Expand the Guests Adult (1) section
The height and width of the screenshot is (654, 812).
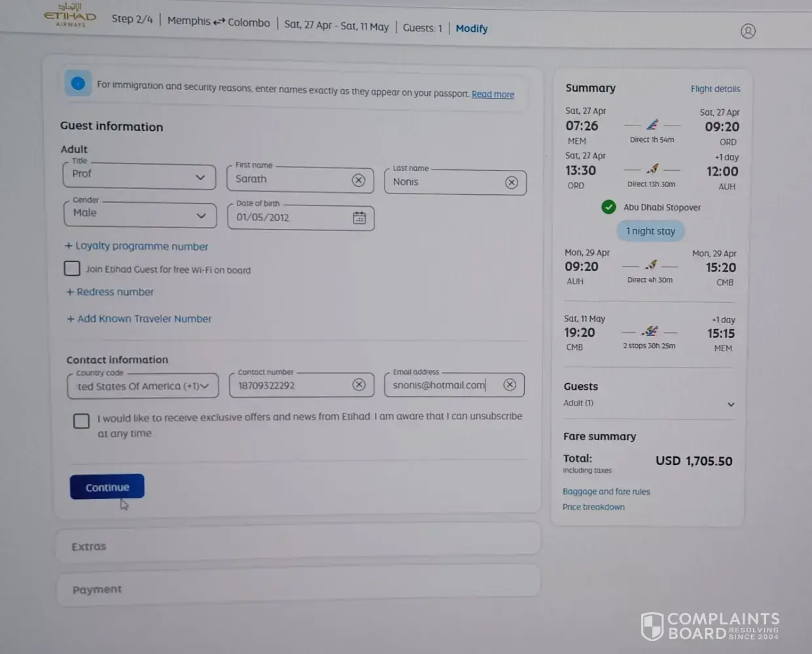648,404
